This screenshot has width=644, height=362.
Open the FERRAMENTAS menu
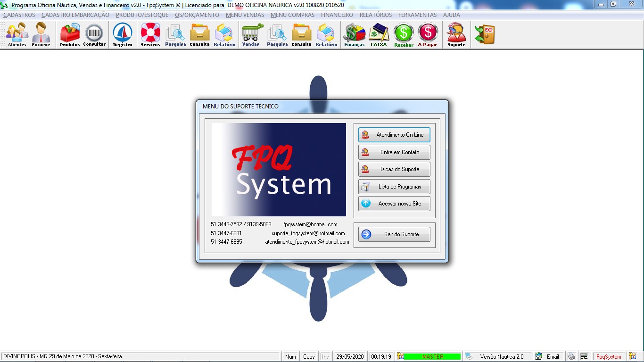(417, 15)
